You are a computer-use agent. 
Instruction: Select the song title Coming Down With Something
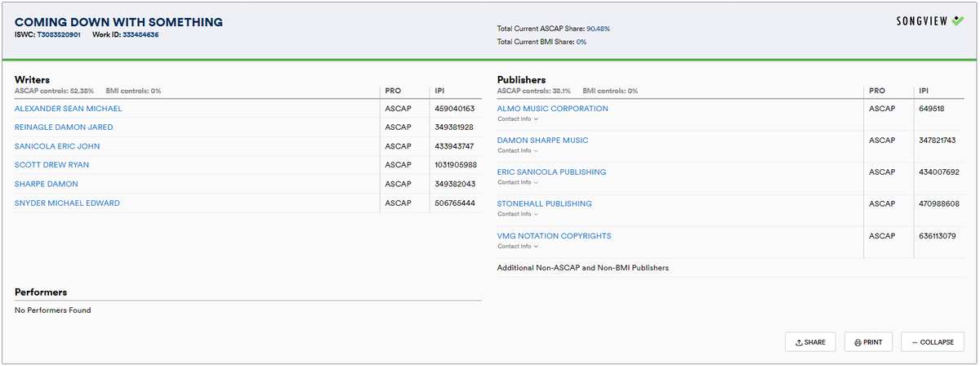click(118, 20)
